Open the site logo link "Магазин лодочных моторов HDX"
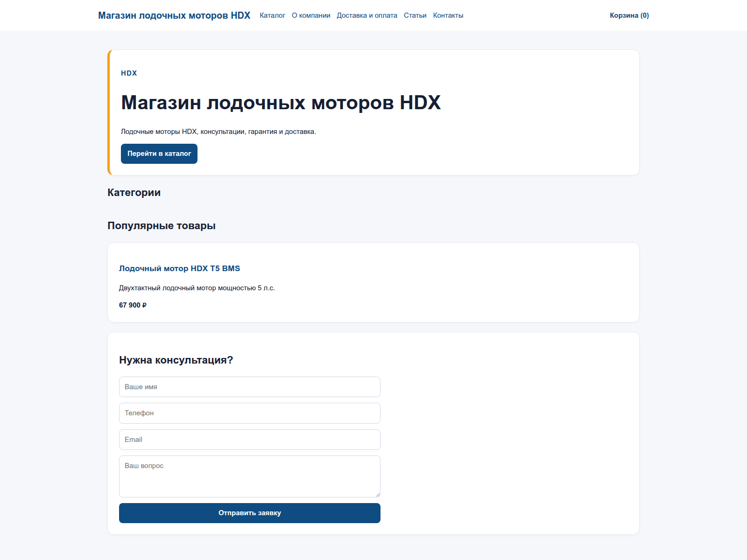747x560 pixels. point(174,15)
